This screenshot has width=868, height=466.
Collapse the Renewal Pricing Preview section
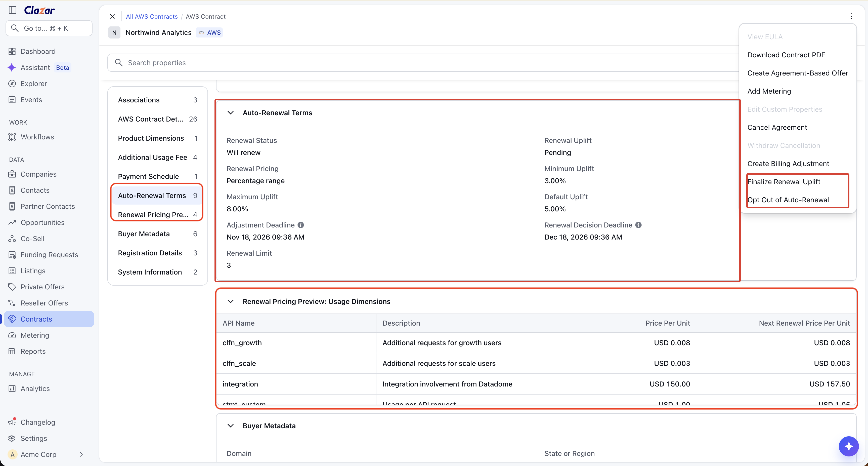231,301
